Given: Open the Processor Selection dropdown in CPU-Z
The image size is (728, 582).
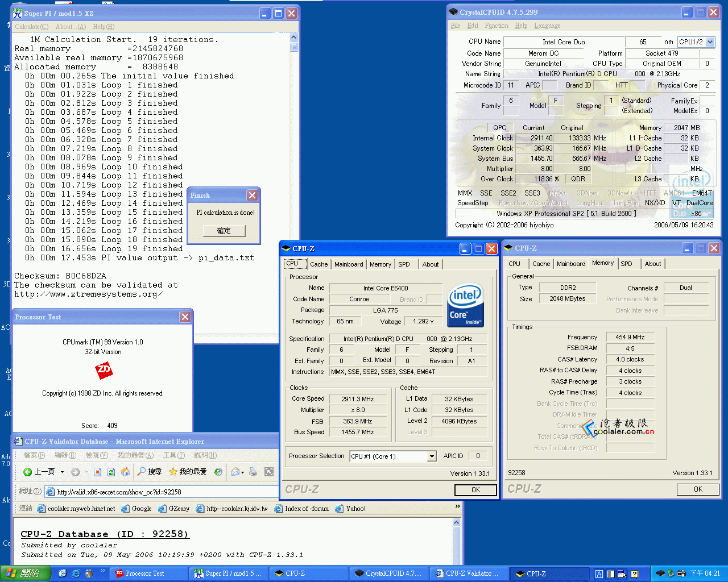Looking at the screenshot, I should tap(432, 456).
